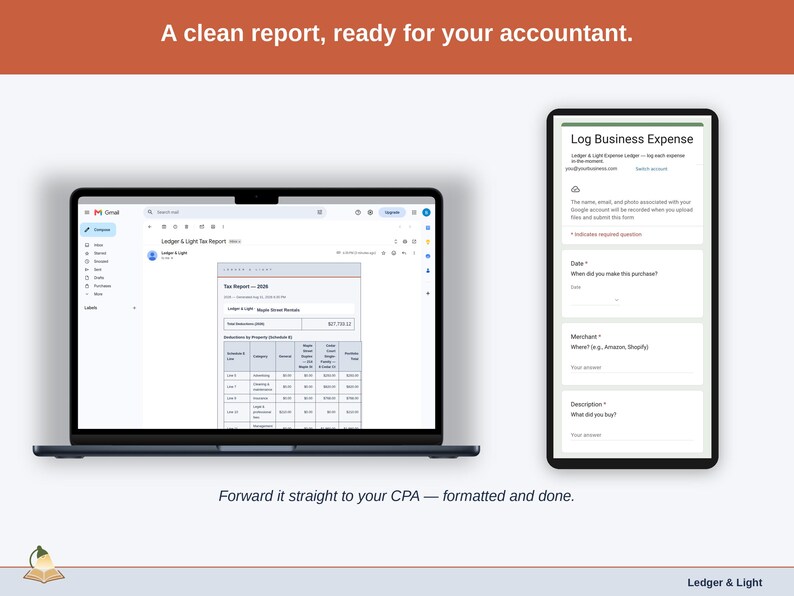Open Keep side panel icon
Viewport: 794px width, 596px height.
[428, 242]
